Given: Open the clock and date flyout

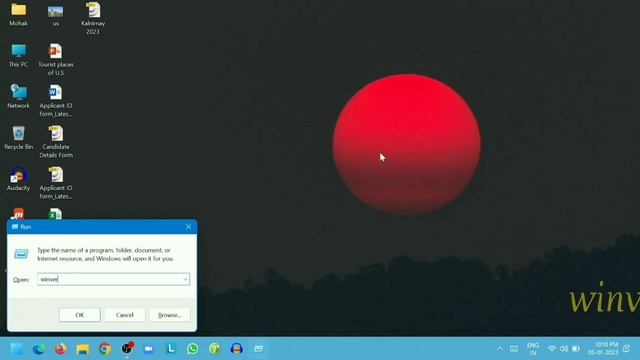Looking at the screenshot, I should tap(603, 349).
